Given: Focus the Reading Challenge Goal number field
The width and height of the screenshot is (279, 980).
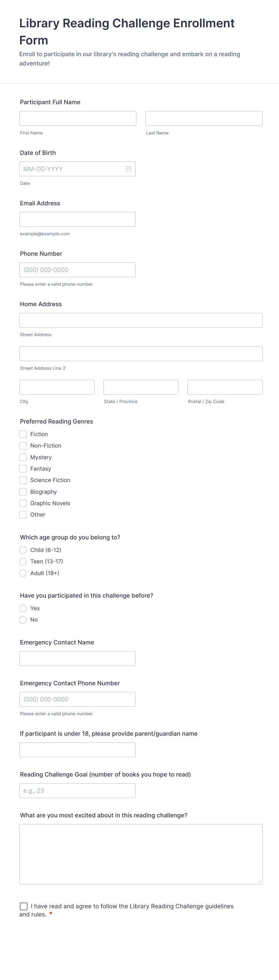Looking at the screenshot, I should pyautogui.click(x=77, y=791).
